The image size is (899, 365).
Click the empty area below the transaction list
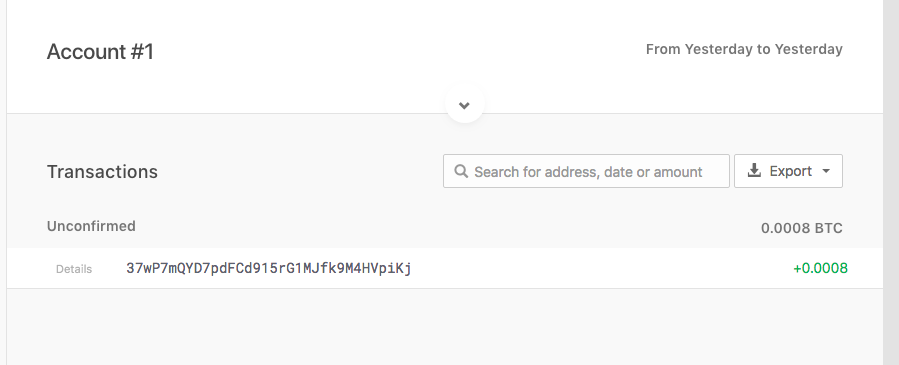[x=445, y=327]
